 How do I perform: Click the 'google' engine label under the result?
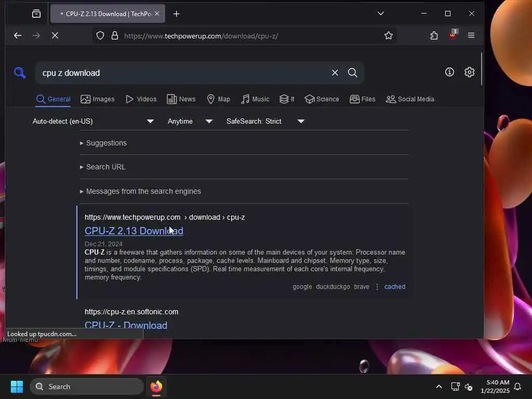[x=302, y=287]
